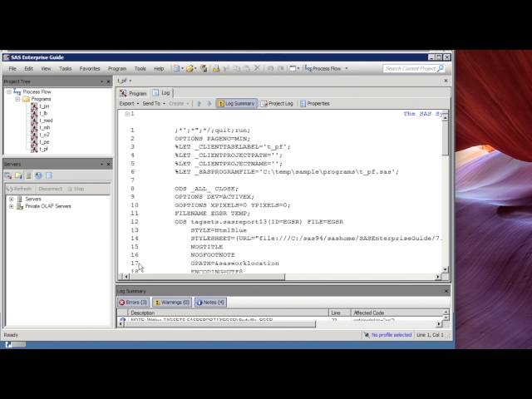The image size is (532, 399).
Task: Click the Programs folder icon
Action: pyautogui.click(x=26, y=99)
